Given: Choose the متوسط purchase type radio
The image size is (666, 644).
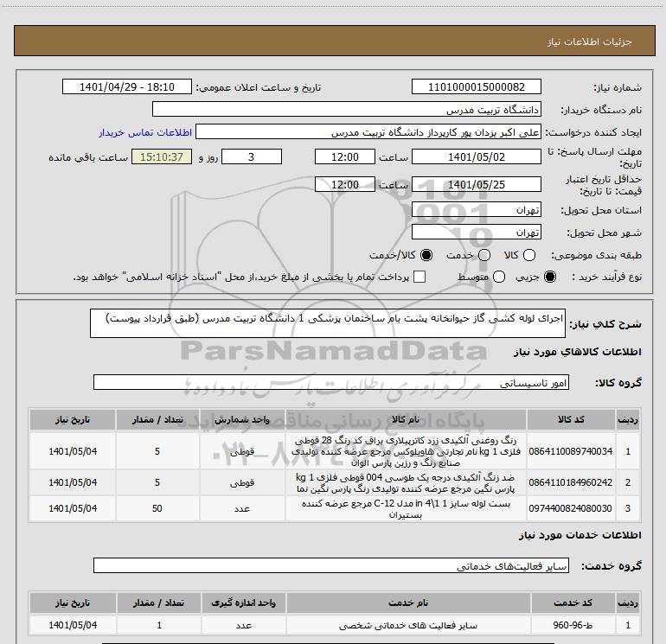Looking at the screenshot, I should click(499, 277).
